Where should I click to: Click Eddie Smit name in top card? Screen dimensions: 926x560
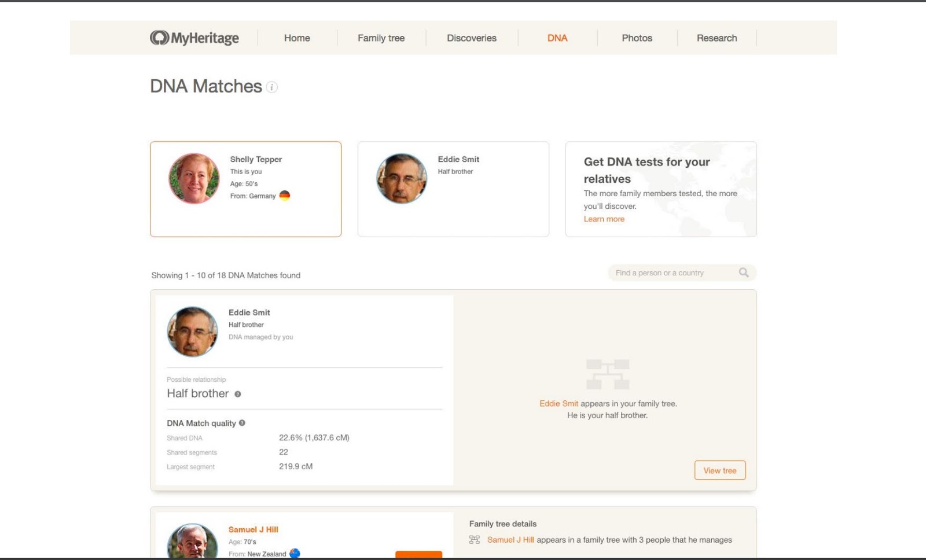click(458, 159)
